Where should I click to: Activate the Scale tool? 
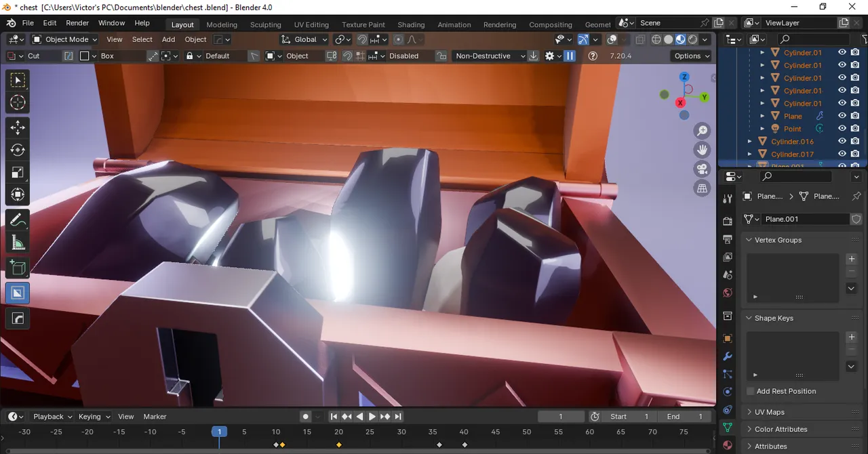pos(18,172)
